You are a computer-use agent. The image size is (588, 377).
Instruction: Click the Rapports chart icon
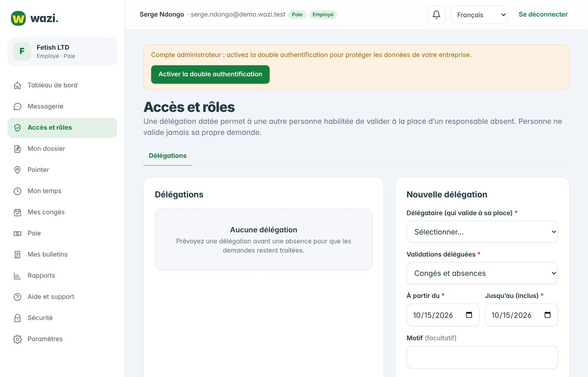click(17, 276)
